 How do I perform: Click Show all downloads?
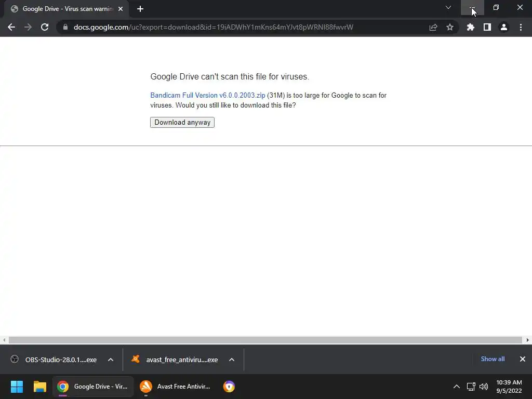(x=493, y=359)
